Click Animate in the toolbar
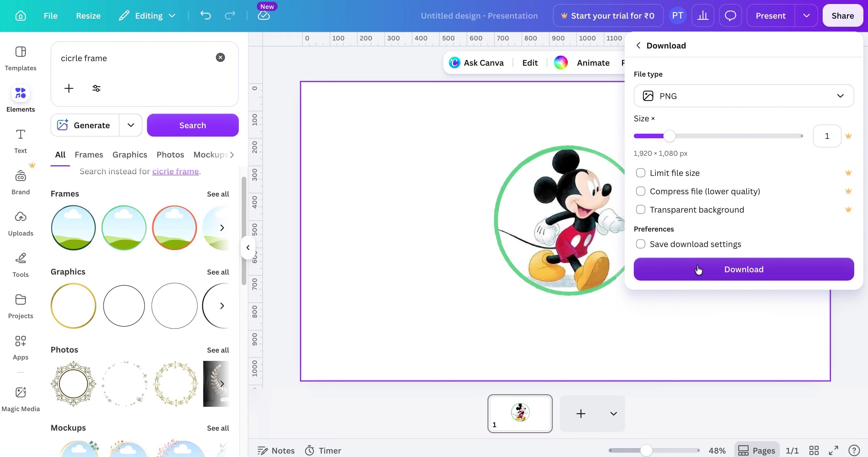The height and width of the screenshot is (457, 868). pyautogui.click(x=593, y=63)
